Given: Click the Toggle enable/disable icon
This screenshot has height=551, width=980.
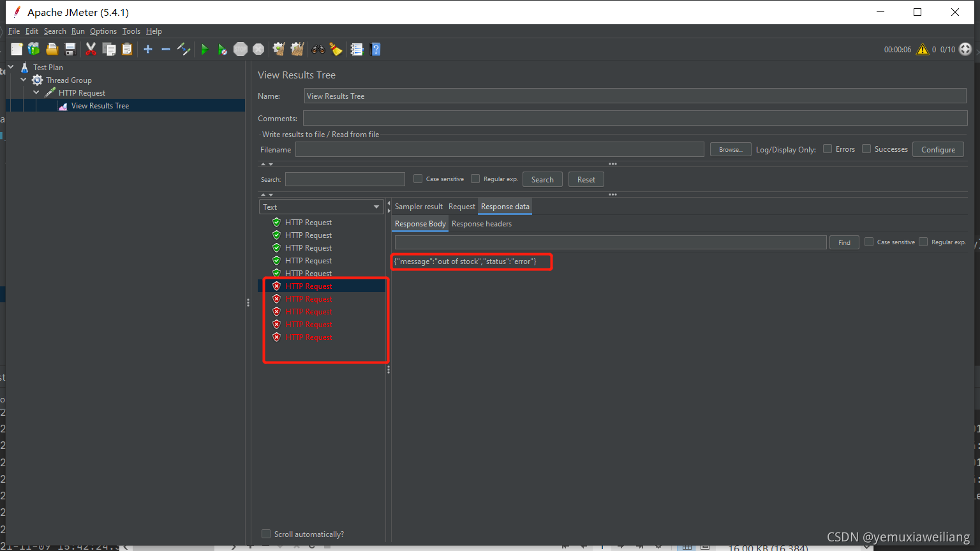Looking at the screenshot, I should coord(184,49).
